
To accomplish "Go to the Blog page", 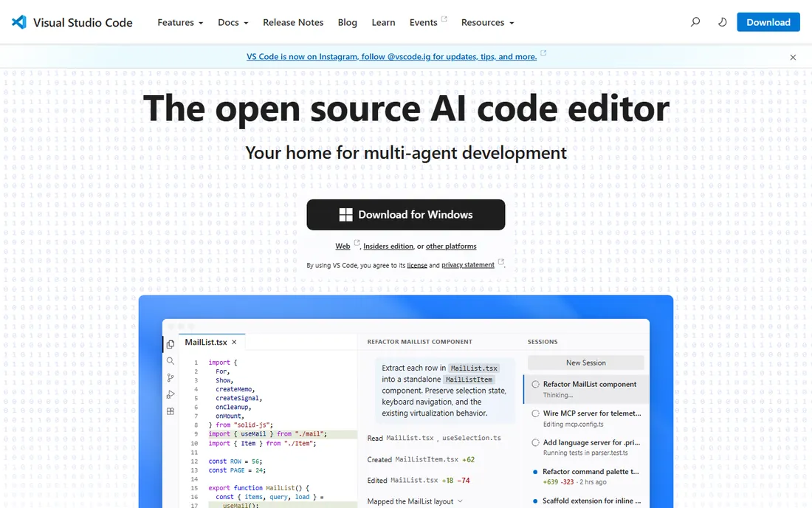I will click(348, 22).
